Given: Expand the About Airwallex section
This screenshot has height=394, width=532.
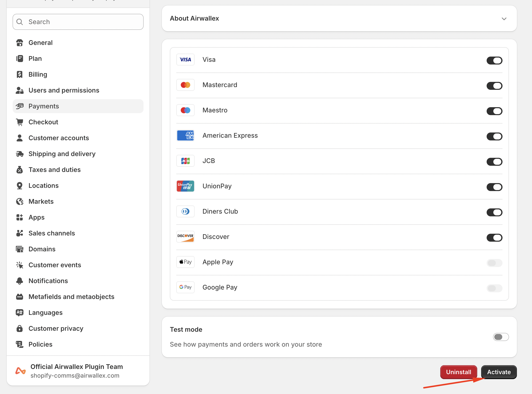Looking at the screenshot, I should click(504, 19).
